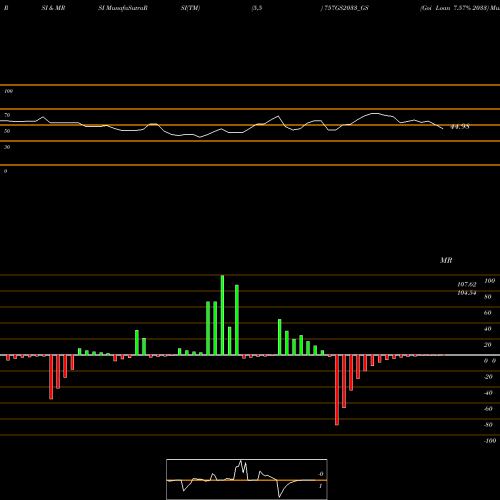Click the 'Goi Loan 7.57% 2033' title
The height and width of the screenshot is (500, 500).
pyautogui.click(x=455, y=8)
